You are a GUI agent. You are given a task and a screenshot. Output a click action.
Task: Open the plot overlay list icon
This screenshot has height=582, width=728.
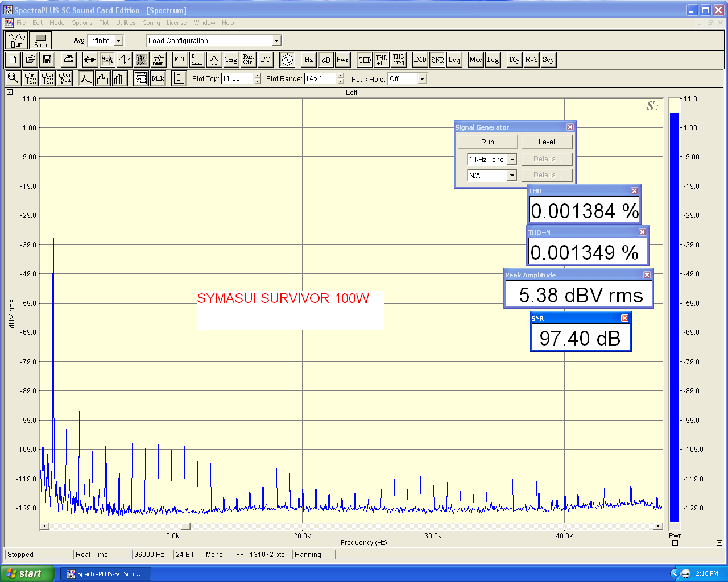pos(141,78)
